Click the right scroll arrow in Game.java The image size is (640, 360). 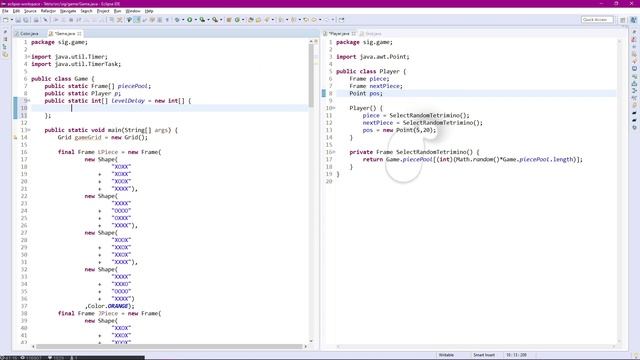pos(305,347)
